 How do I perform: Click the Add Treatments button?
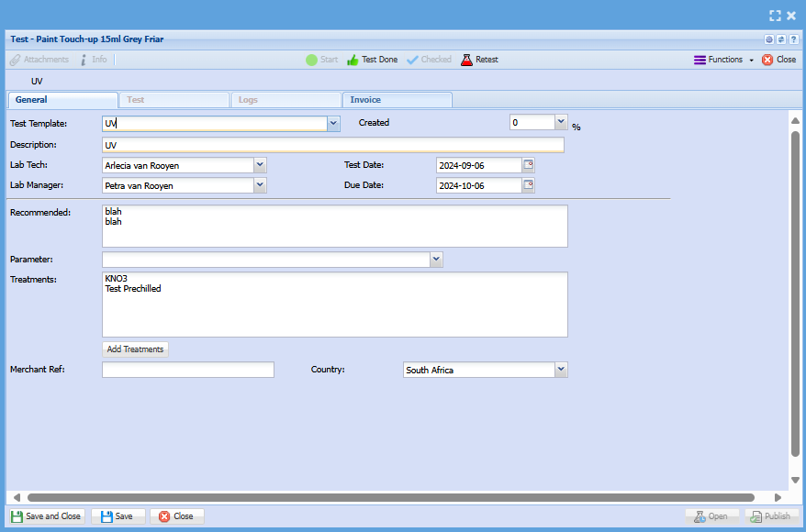pos(135,349)
